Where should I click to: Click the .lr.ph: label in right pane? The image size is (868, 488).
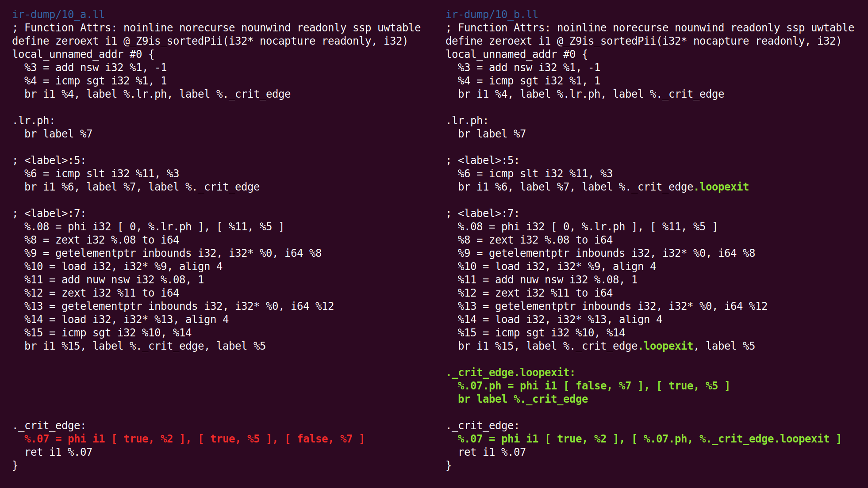coord(467,121)
